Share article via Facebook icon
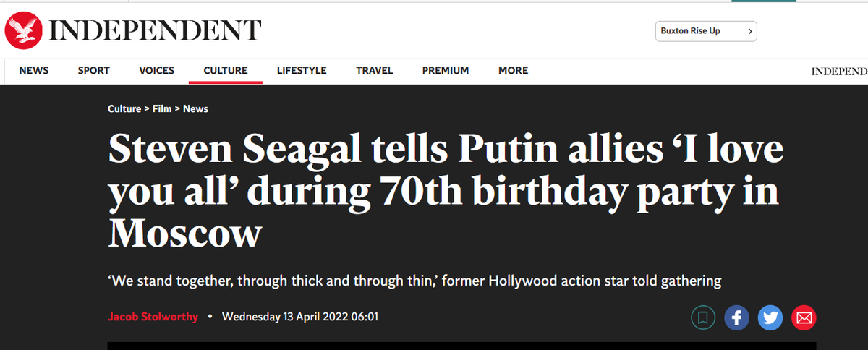Viewport: 868px width, 350px height. tap(736, 317)
